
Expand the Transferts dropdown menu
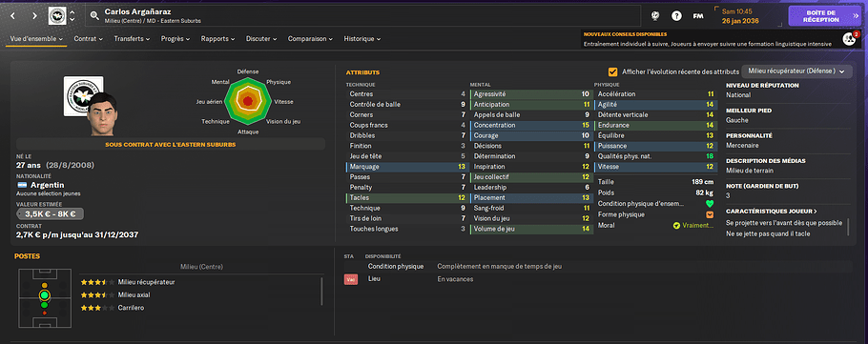(132, 39)
